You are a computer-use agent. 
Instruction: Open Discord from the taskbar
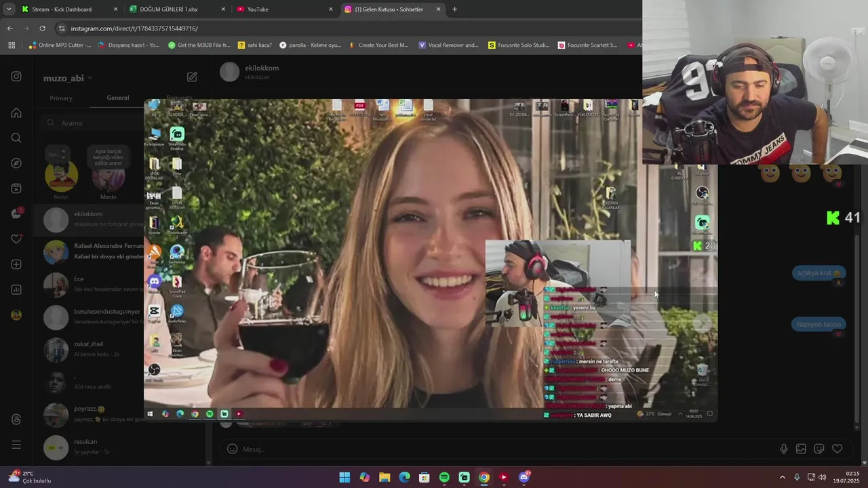[x=524, y=477]
